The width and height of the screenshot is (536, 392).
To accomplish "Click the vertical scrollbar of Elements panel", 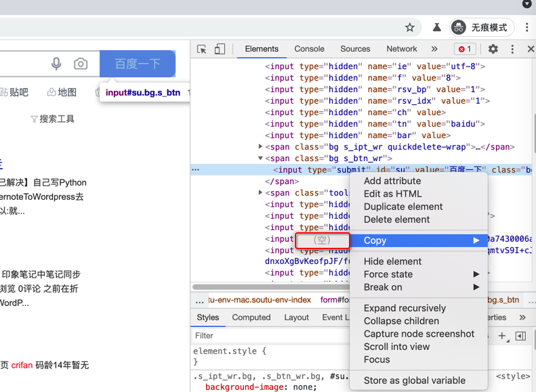I will pyautogui.click(x=534, y=133).
